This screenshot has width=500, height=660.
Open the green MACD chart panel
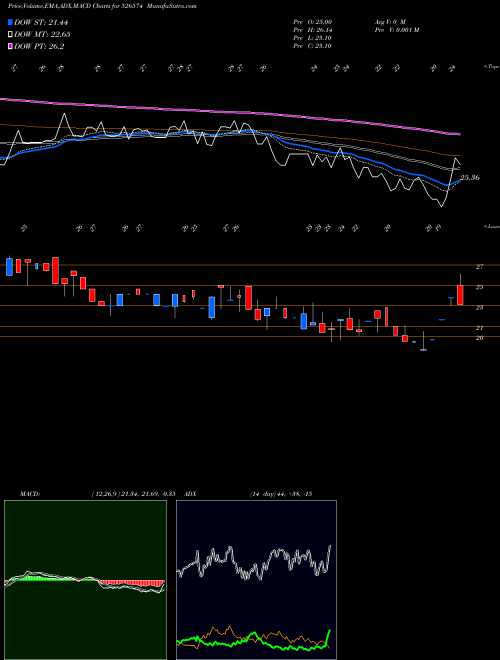click(85, 580)
